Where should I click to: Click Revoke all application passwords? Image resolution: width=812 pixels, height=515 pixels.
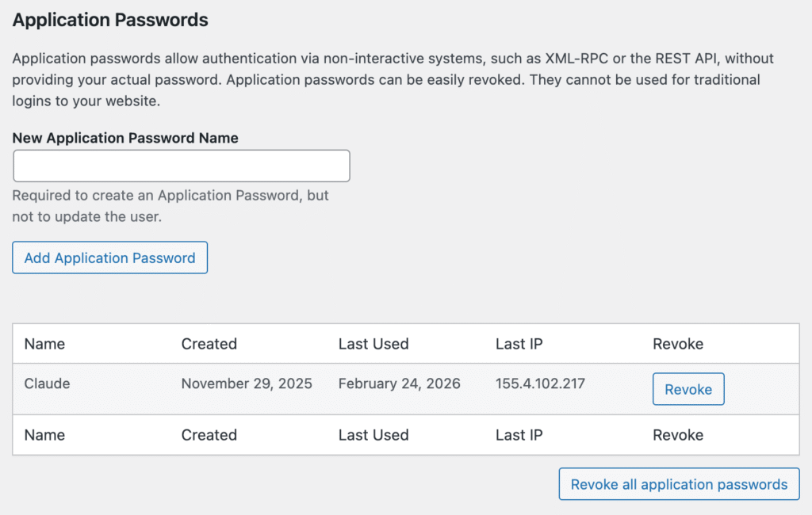(679, 484)
